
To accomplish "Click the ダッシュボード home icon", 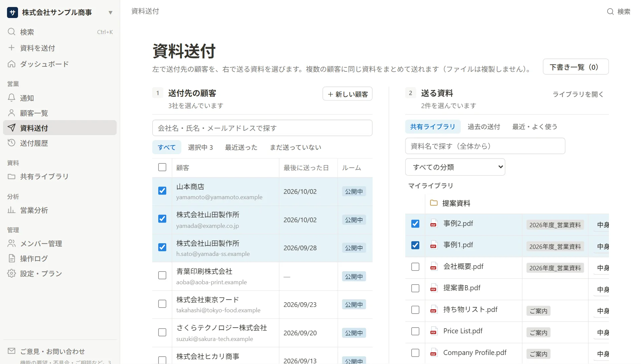I will coord(12,64).
